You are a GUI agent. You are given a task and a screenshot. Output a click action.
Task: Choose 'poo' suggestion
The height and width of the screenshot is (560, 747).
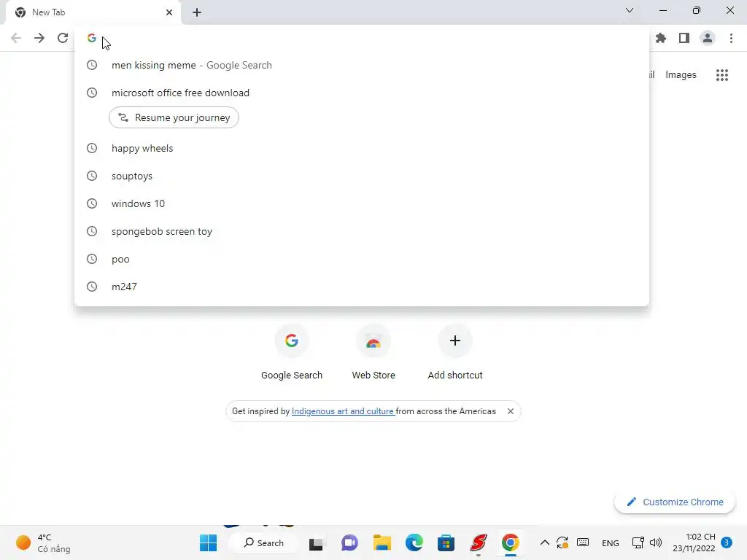pos(362,259)
